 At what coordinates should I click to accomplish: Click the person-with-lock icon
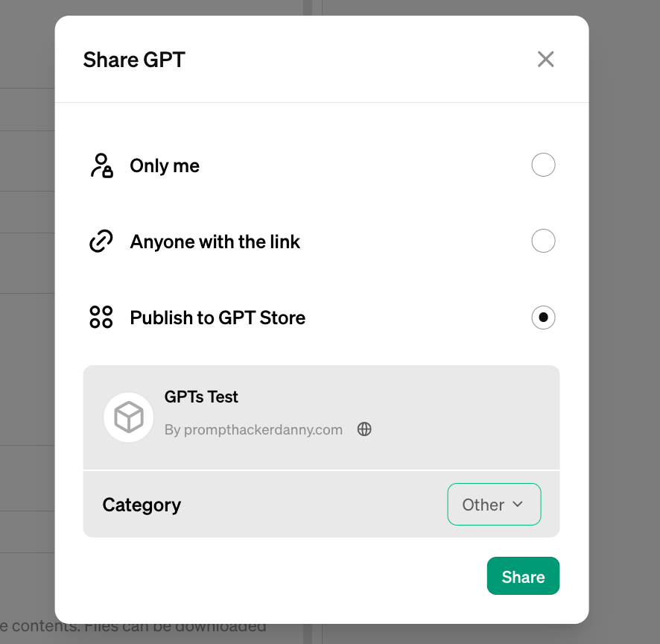[x=101, y=165]
